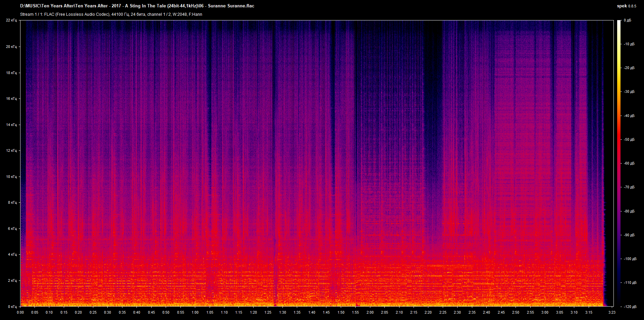
Task: Click the 22 кГц frequency label
Action: point(11,20)
